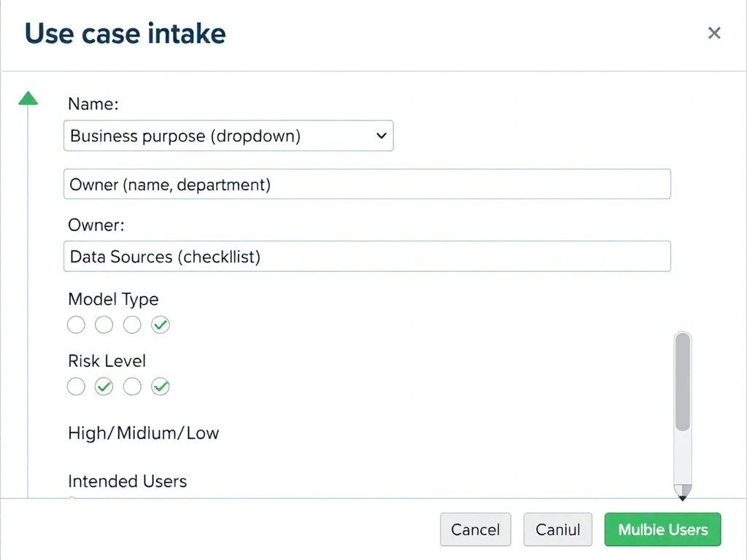Click the Name: label

(93, 104)
